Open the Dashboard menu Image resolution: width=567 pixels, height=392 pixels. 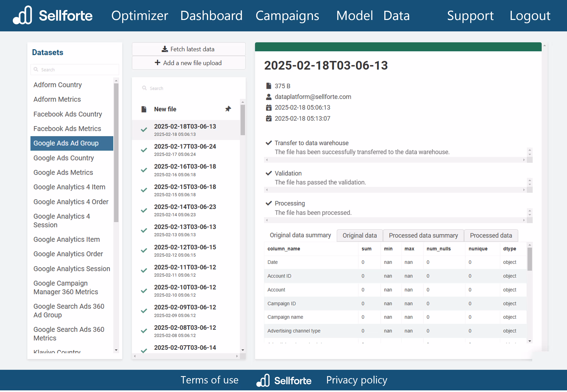(211, 15)
